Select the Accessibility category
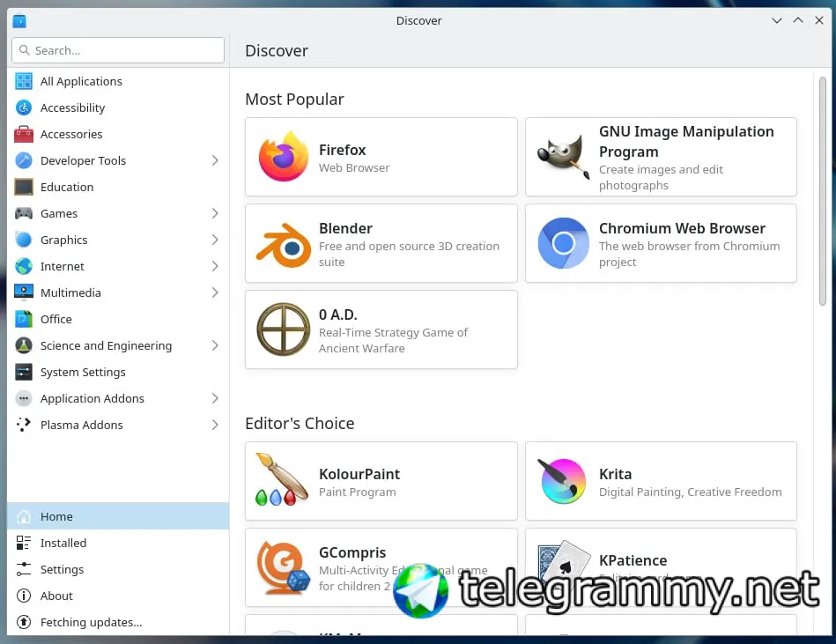Screen dimensions: 836x644 coord(118,107)
